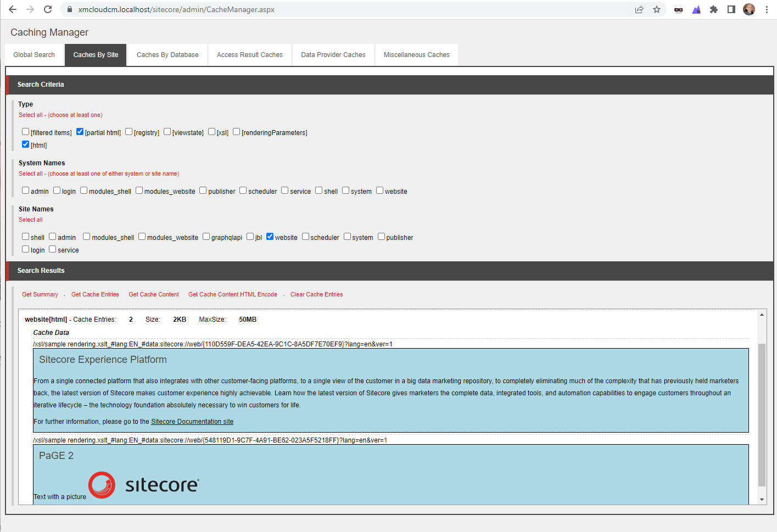Select the Caches By Site tab
Screen dimensions: 777x532
coord(96,55)
